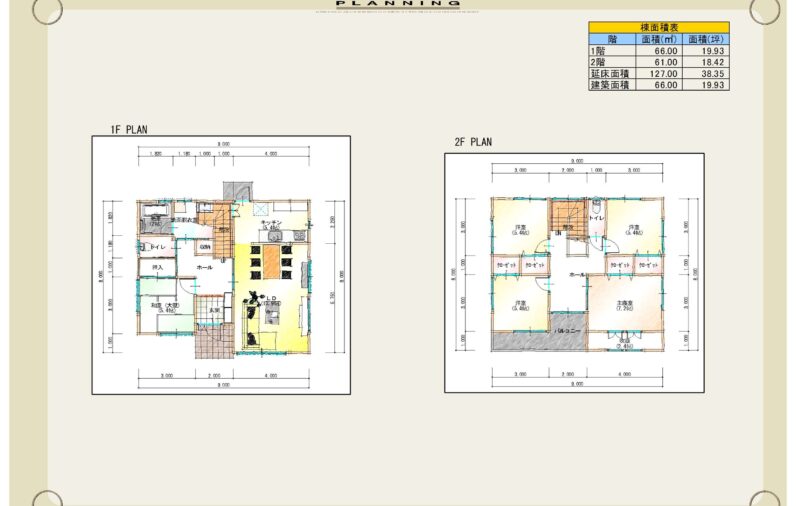
Task: Click the toilet fixture in 2F トイレ
Action: point(596,208)
